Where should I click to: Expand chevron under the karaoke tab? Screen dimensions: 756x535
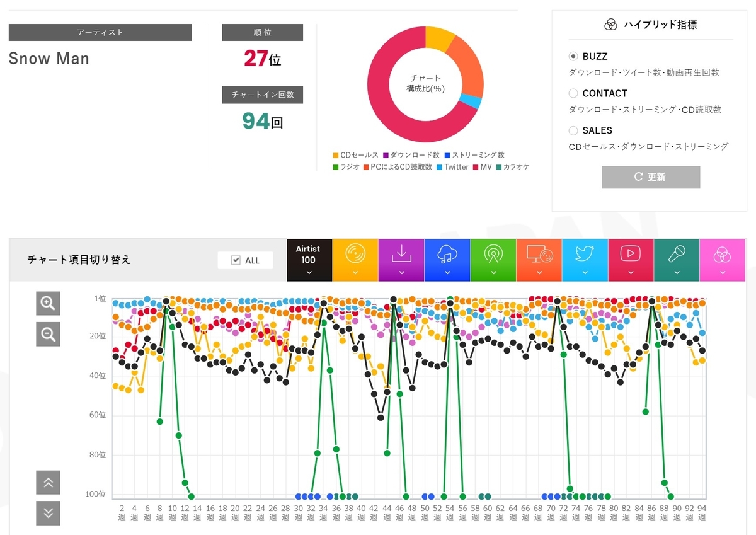pyautogui.click(x=677, y=273)
